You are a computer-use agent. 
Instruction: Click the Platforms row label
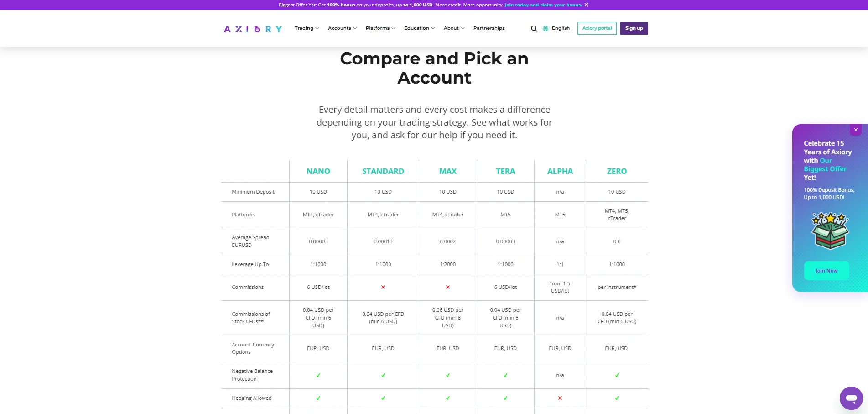click(x=244, y=215)
